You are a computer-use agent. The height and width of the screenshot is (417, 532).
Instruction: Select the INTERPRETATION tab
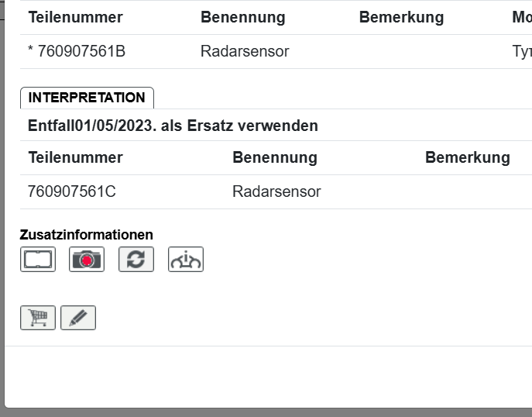87,98
